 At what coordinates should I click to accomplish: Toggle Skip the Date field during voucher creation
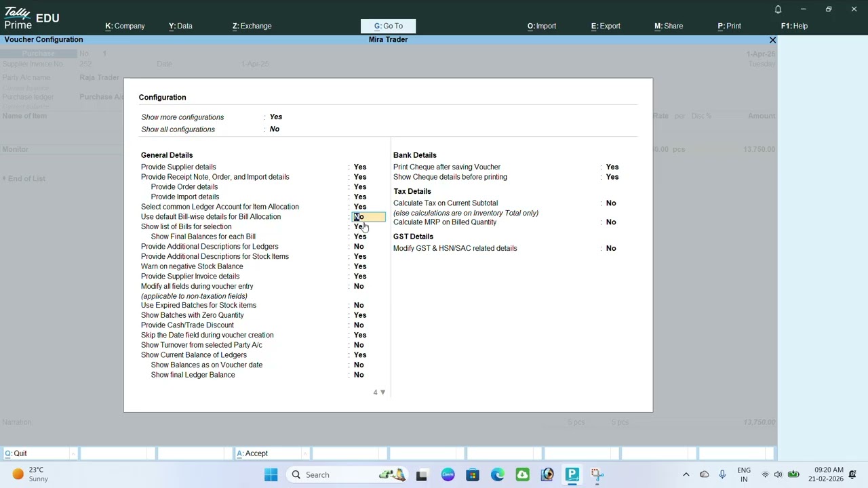tap(360, 335)
